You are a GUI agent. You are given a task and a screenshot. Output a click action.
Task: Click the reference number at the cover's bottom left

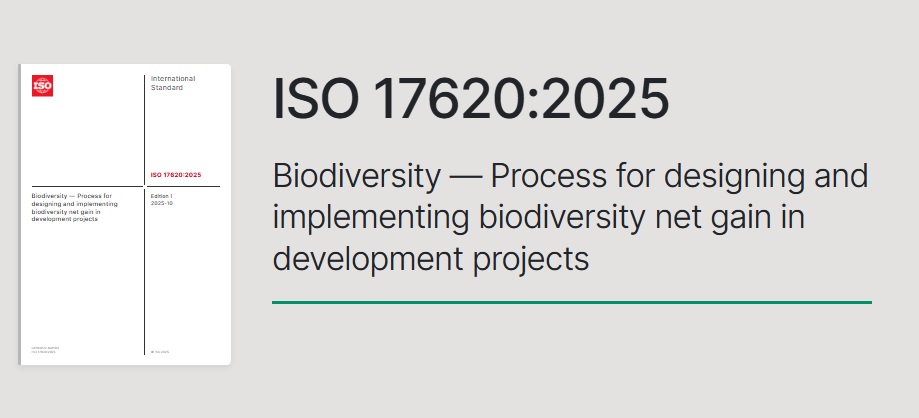[44, 350]
